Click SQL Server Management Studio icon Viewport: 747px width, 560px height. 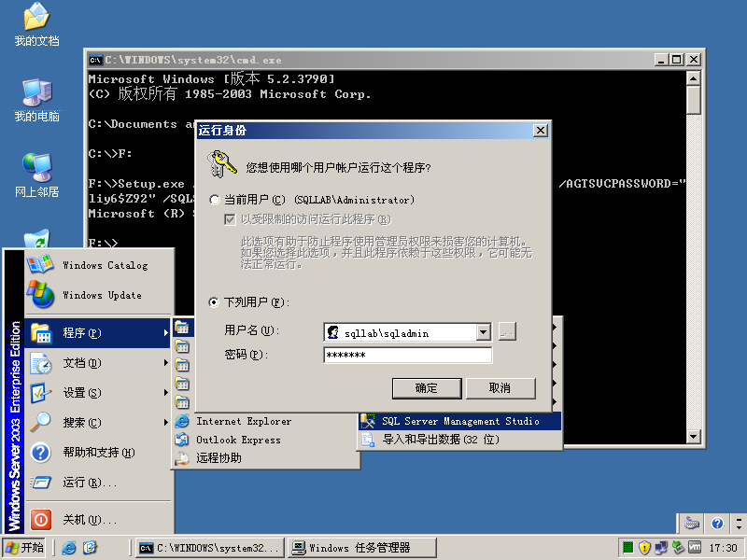[x=368, y=421]
